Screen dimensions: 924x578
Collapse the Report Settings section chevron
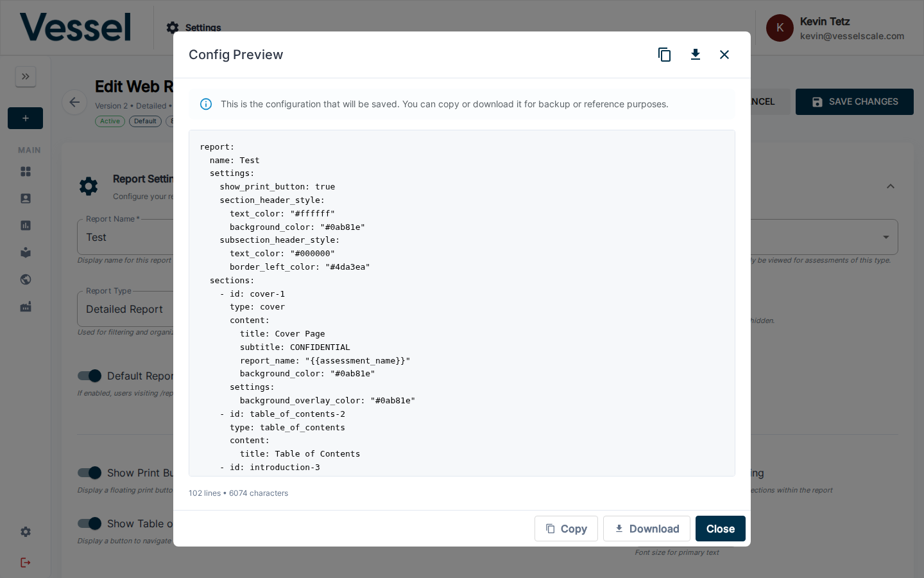pos(891,186)
